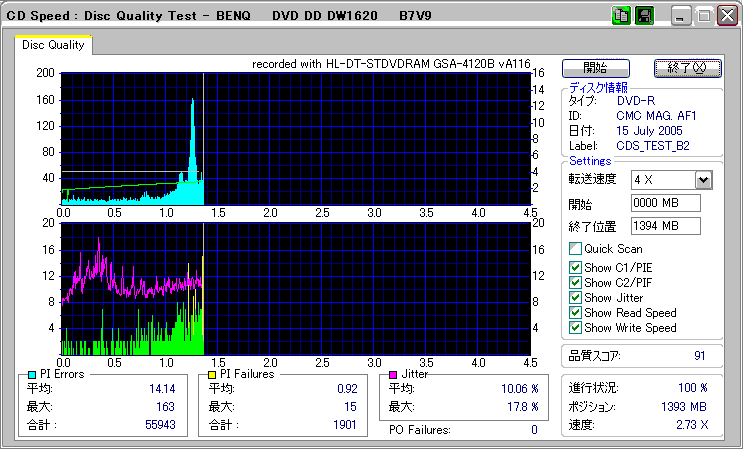Image resolution: width=743 pixels, height=449 pixels.
Task: Click the PI Errors total 55943
Action: 160,424
